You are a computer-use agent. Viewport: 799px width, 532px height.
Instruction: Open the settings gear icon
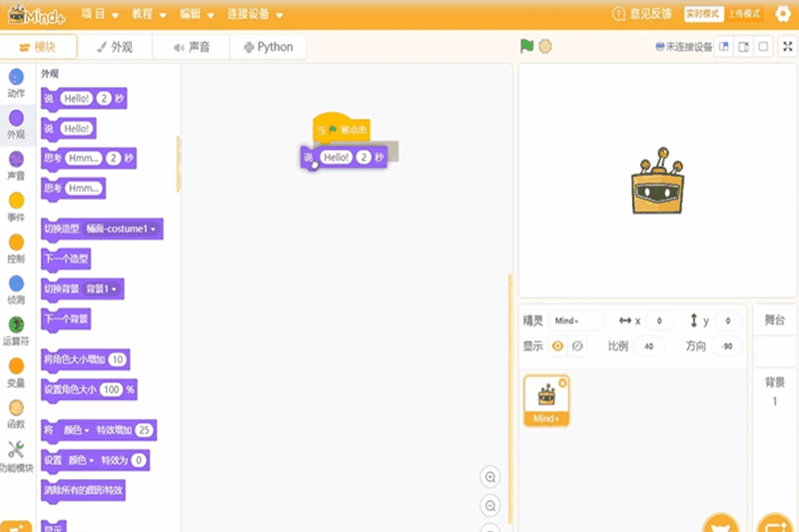[783, 14]
